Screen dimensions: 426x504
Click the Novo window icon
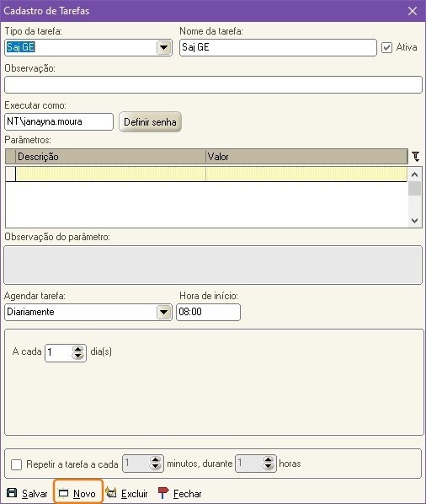click(x=63, y=493)
